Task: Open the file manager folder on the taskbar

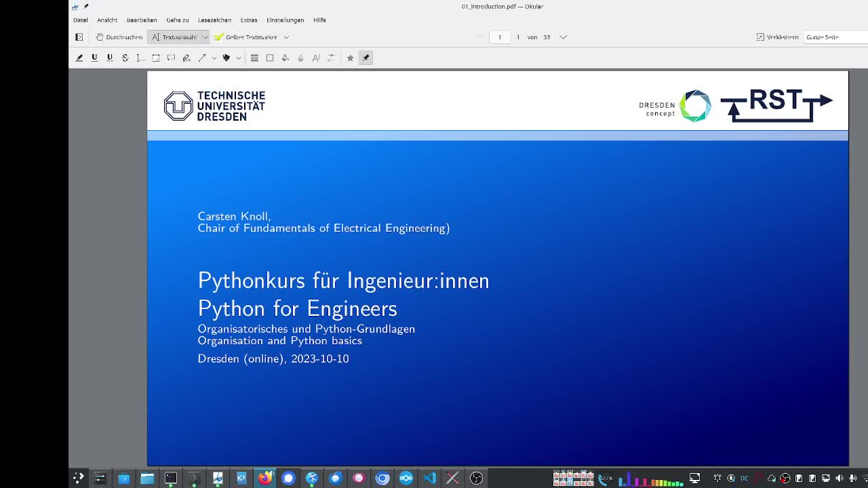Action: click(147, 478)
